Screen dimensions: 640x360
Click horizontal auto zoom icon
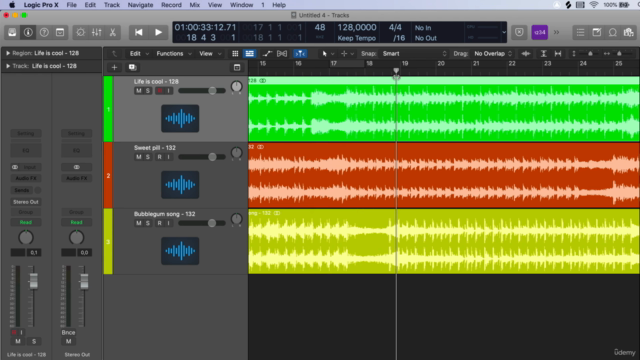(558, 53)
